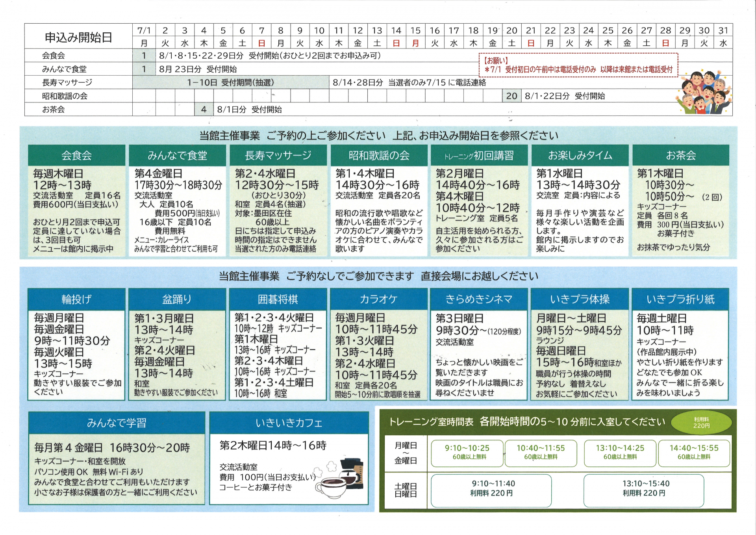Select the 長寿マッサージ header tile
Image resolution: width=756 pixels, height=535 pixels.
coord(278,155)
